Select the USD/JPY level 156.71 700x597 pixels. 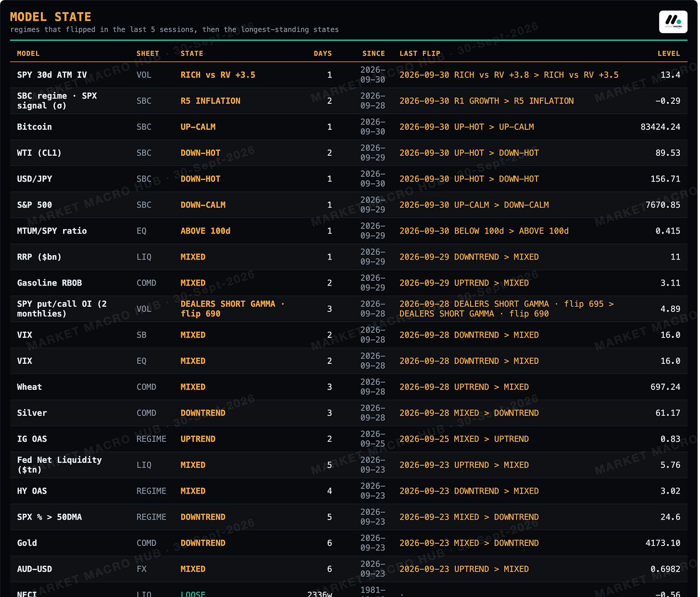(665, 179)
